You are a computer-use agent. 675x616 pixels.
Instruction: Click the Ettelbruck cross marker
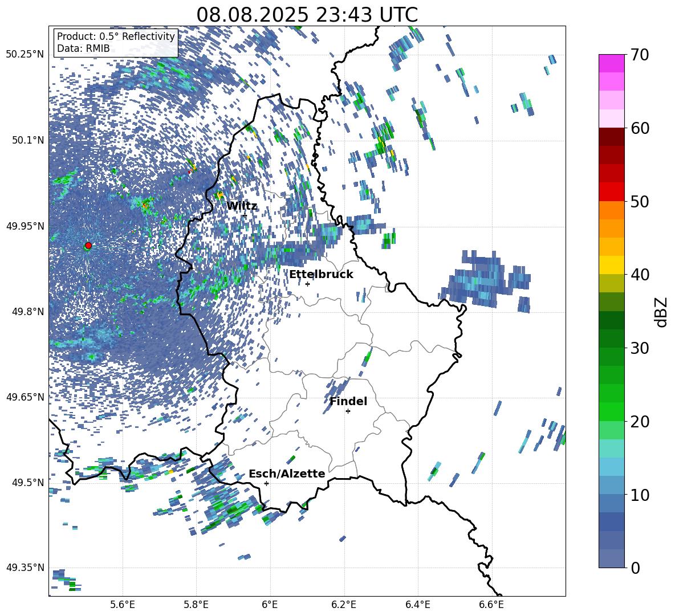pos(307,284)
